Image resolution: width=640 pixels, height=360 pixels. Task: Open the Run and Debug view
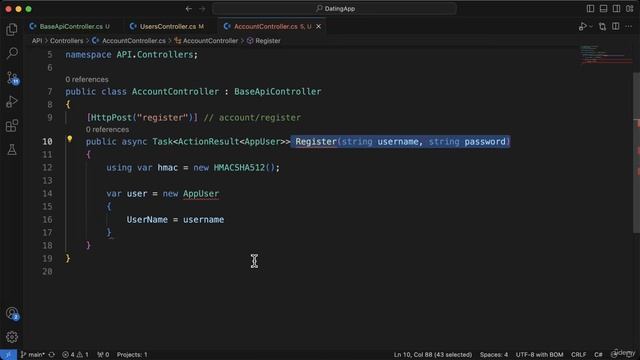12,102
